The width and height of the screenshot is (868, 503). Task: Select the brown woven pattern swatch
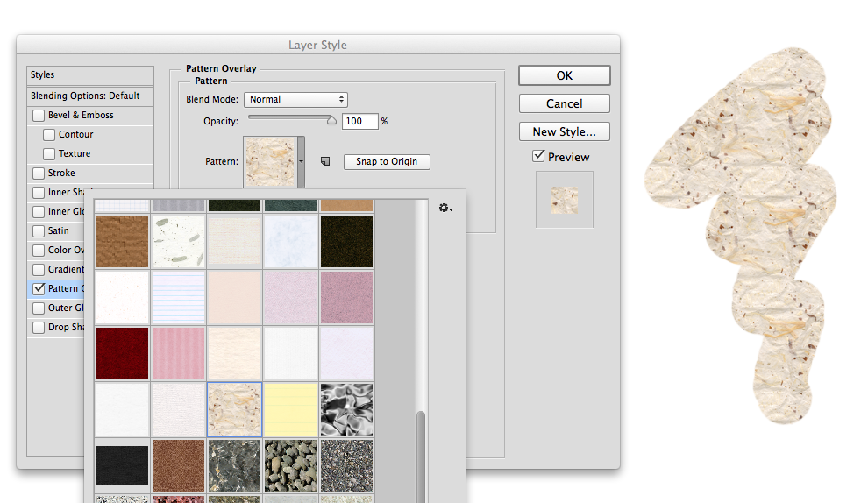(123, 242)
